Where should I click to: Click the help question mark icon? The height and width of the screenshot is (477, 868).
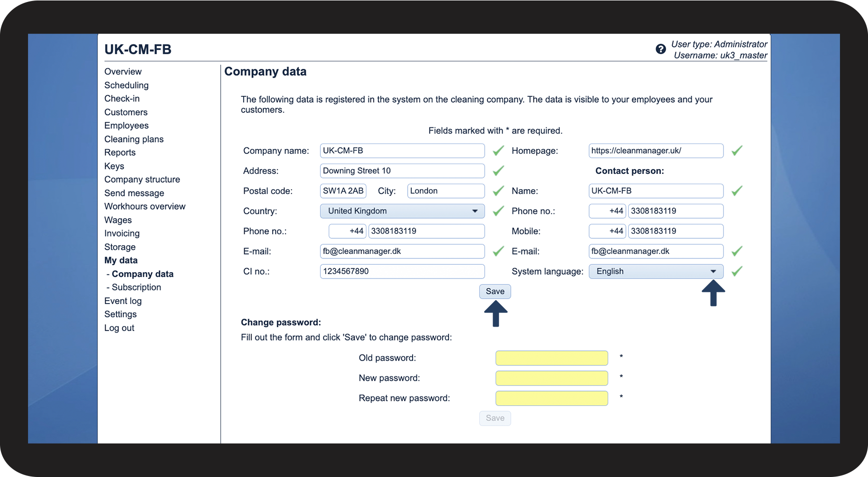[661, 49]
